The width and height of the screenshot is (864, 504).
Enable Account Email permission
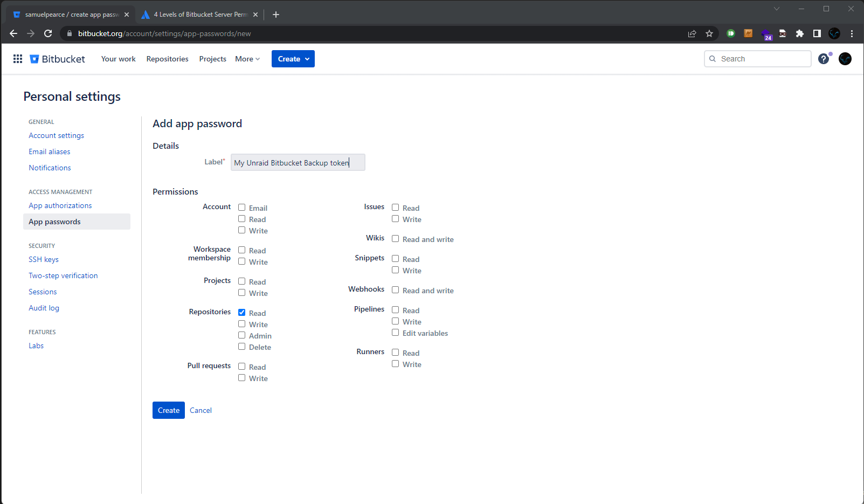pos(242,208)
